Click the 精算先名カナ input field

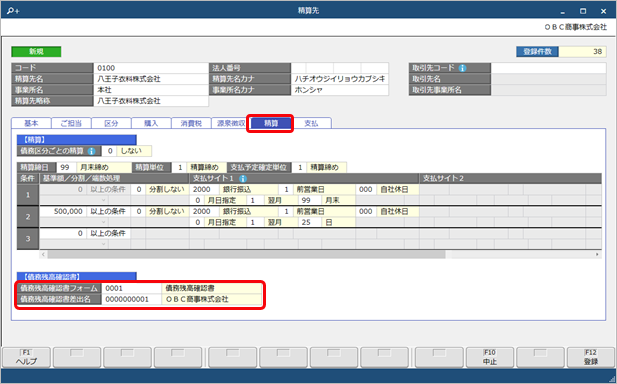pyautogui.click(x=340, y=79)
